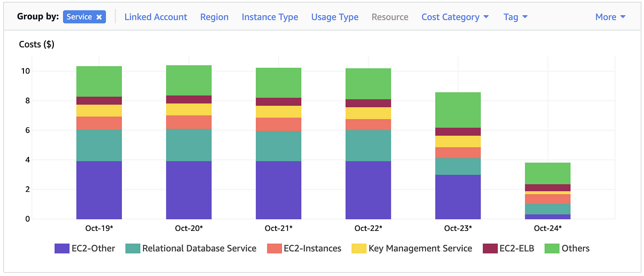Viewport: 644px width, 276px height.
Task: Click the Key Management Service yellow swatch
Action: tap(359, 248)
